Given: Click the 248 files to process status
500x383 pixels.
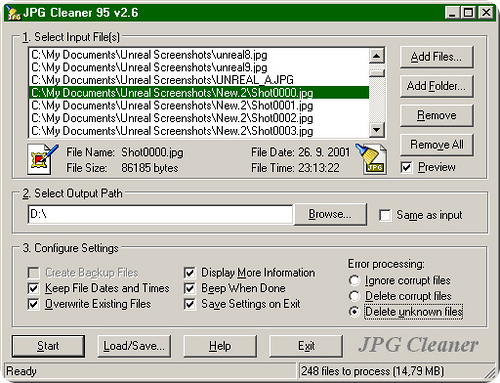Looking at the screenshot, I should pyautogui.click(x=373, y=371).
